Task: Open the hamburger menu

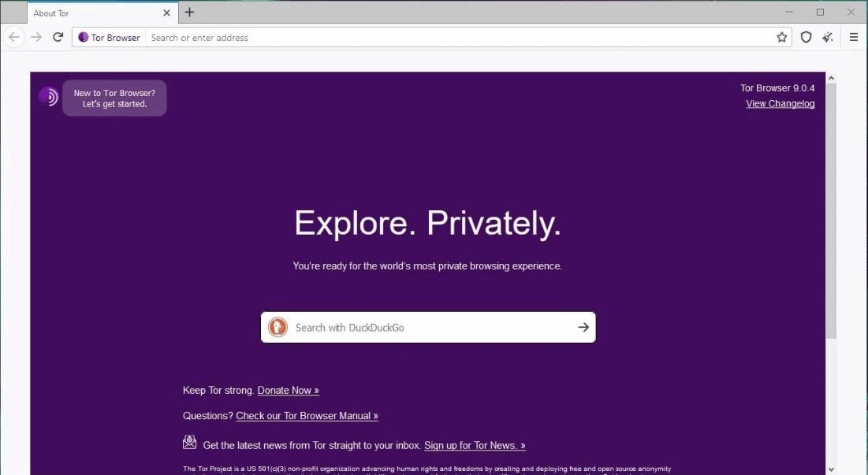Action: point(854,37)
